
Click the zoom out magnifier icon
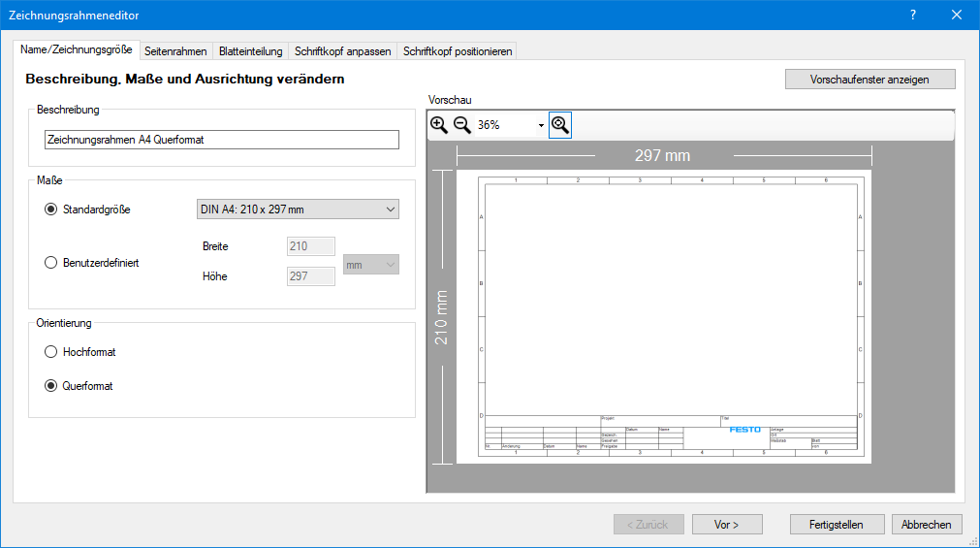(x=462, y=124)
